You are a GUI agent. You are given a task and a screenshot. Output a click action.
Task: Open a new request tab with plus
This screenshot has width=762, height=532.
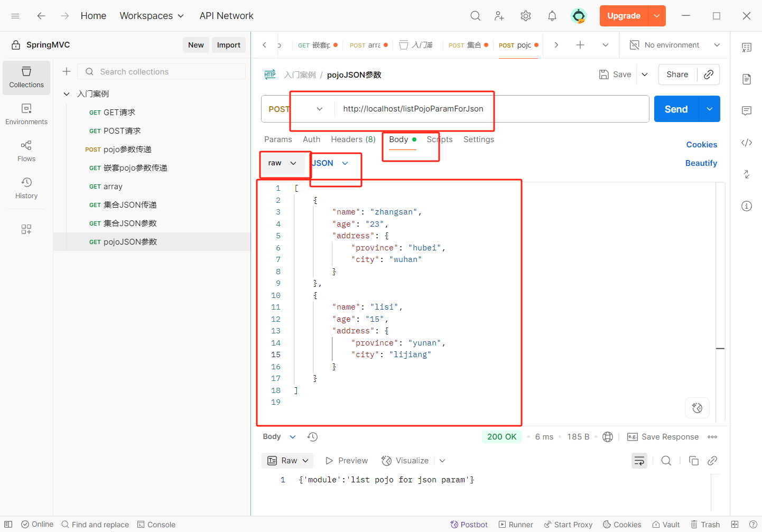click(x=580, y=45)
